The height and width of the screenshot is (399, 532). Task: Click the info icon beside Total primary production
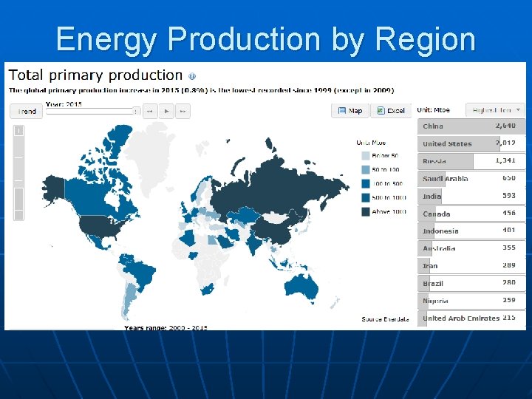[x=192, y=76]
